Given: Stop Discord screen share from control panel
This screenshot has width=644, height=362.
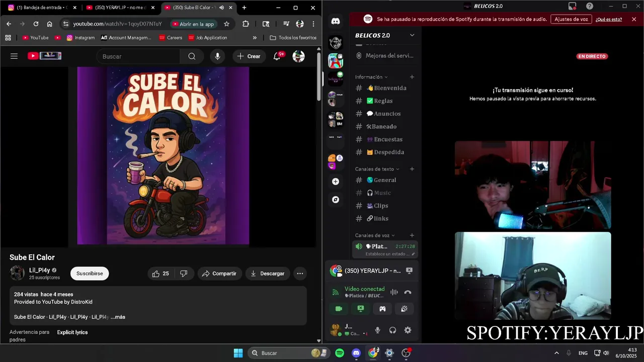Looking at the screenshot, I should pos(361,309).
